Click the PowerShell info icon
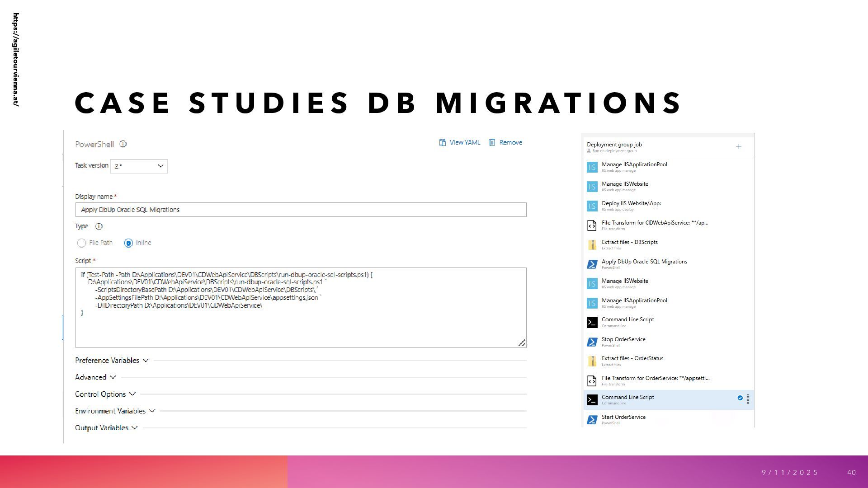 (x=123, y=144)
